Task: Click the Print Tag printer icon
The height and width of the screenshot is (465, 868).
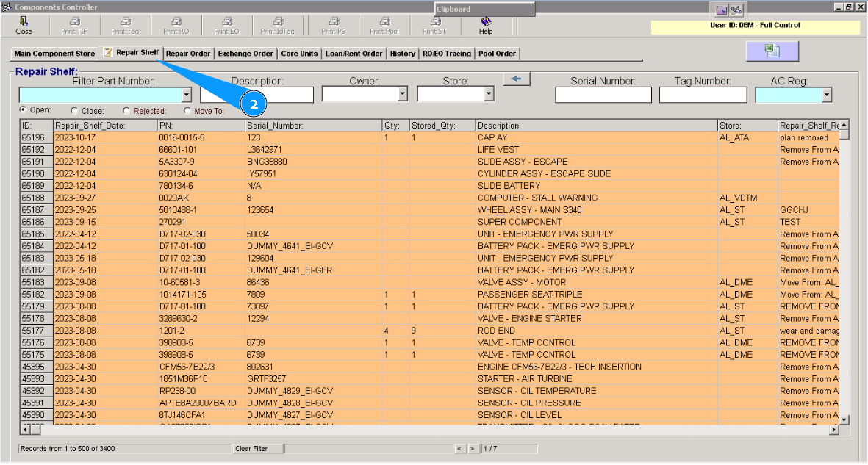Action: [126, 23]
